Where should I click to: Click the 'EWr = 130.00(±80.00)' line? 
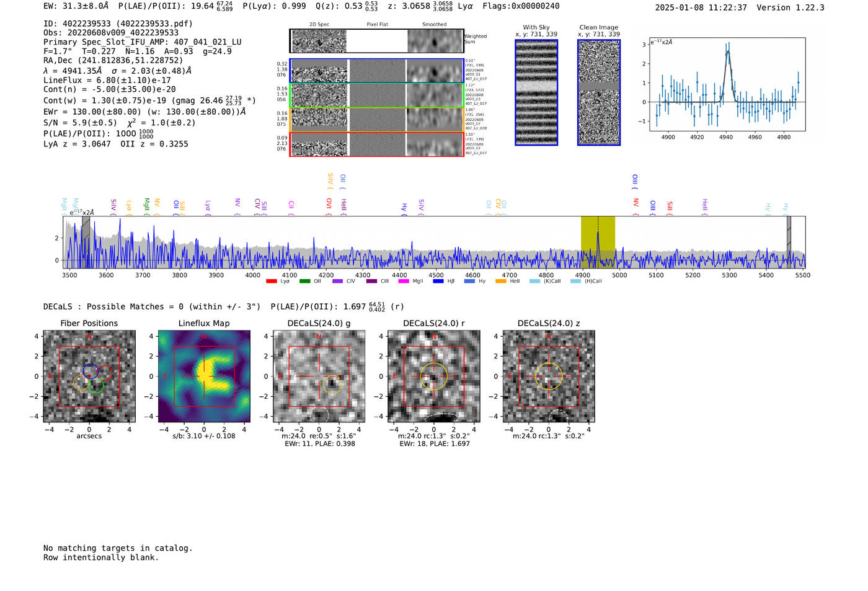(144, 112)
